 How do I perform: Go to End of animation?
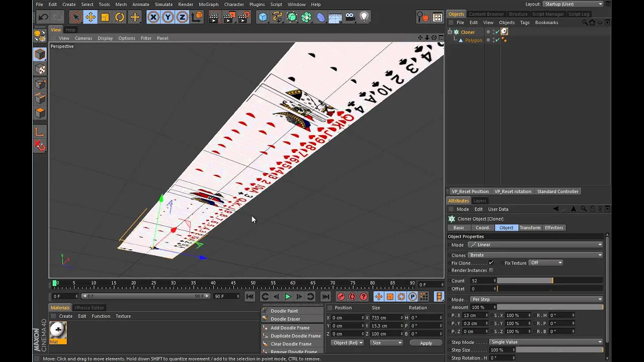pos(326,297)
